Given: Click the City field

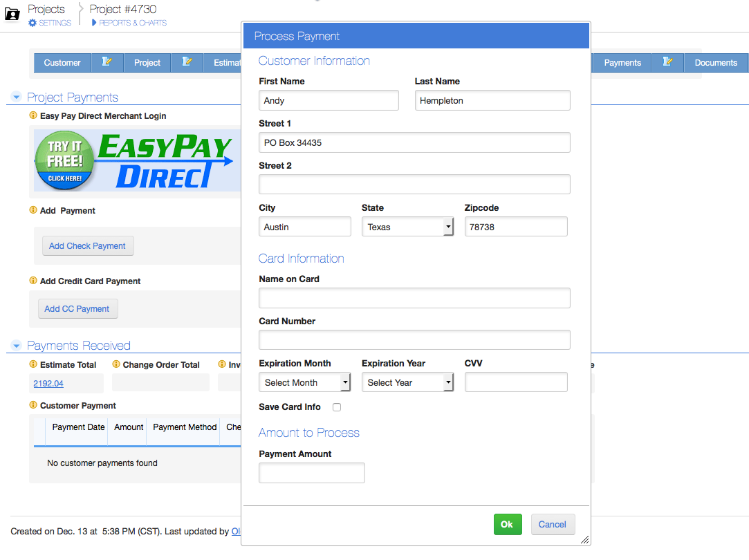Looking at the screenshot, I should tap(305, 227).
